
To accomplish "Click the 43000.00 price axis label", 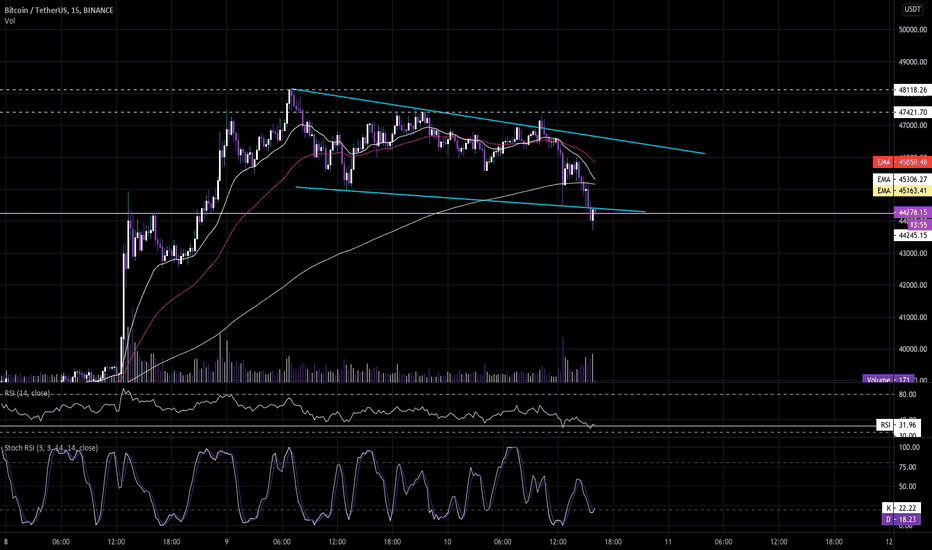I will point(913,253).
